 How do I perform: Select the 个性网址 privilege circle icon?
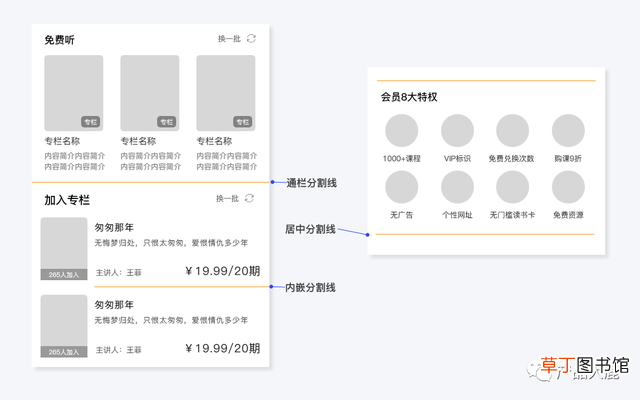click(x=457, y=187)
